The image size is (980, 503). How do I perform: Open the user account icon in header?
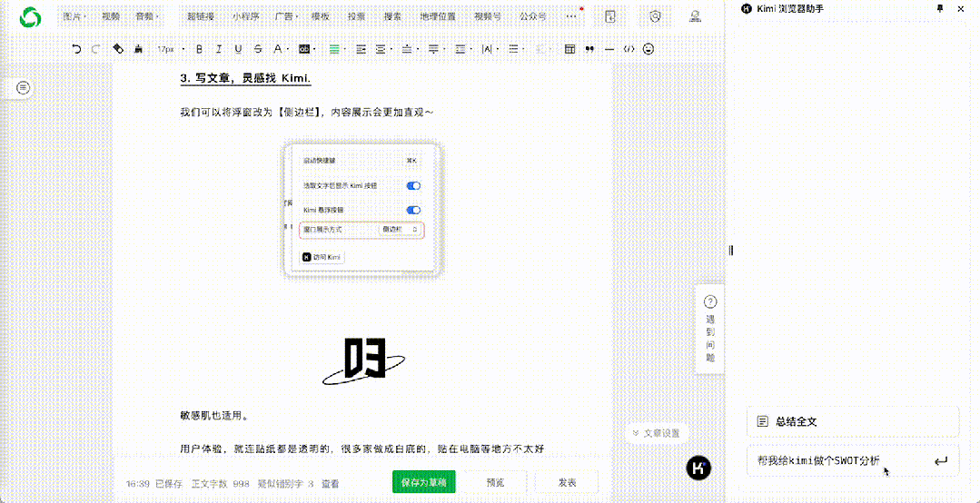(694, 16)
